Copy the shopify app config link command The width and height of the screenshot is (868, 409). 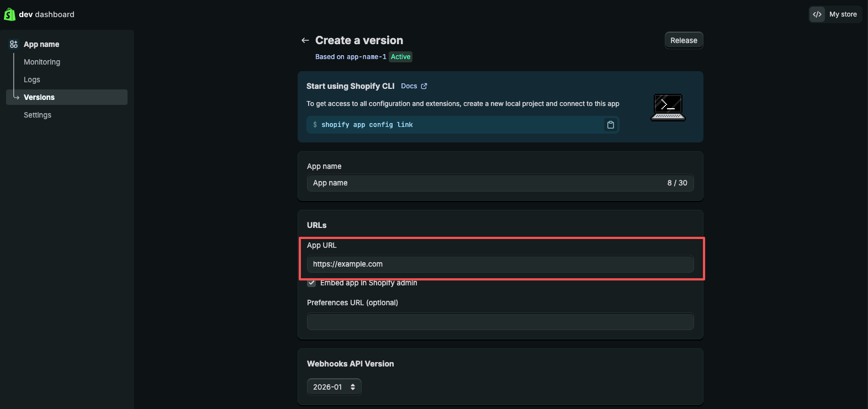pos(610,125)
